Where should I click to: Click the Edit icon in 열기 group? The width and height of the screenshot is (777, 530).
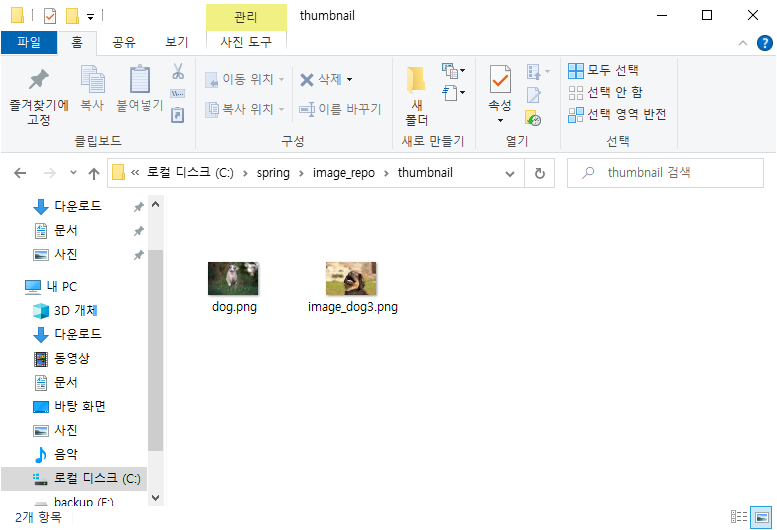coord(534,95)
